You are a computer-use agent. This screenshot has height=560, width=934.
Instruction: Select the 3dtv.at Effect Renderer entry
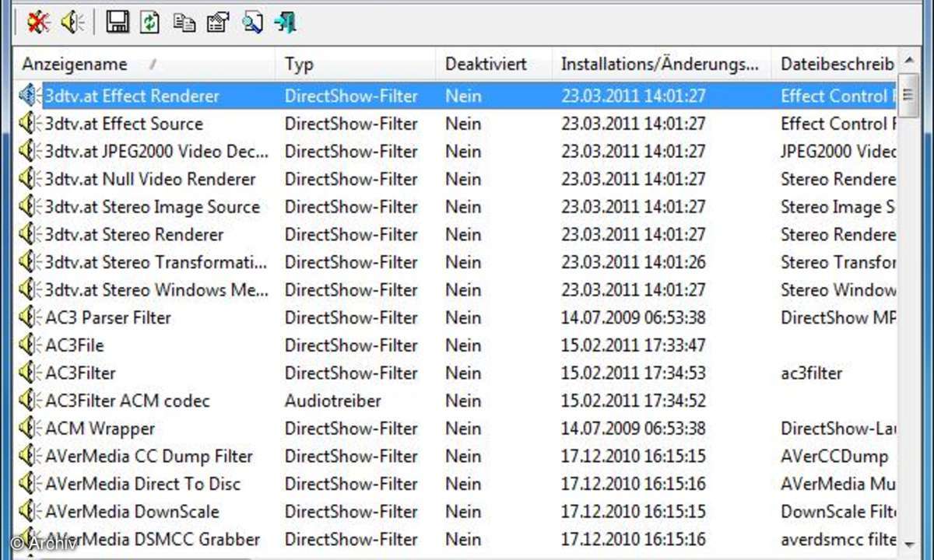click(132, 96)
